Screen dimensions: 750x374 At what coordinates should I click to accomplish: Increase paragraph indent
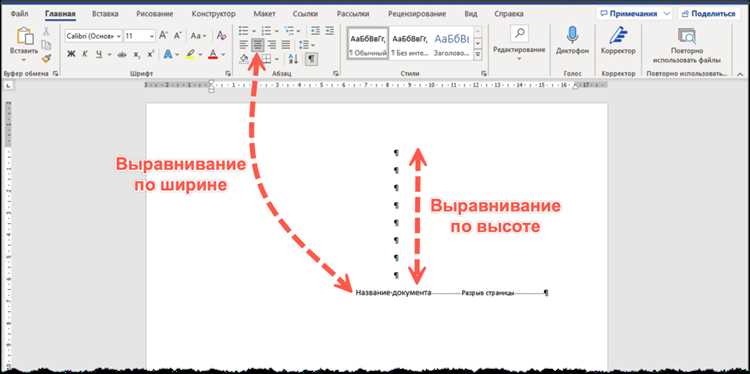[330, 31]
